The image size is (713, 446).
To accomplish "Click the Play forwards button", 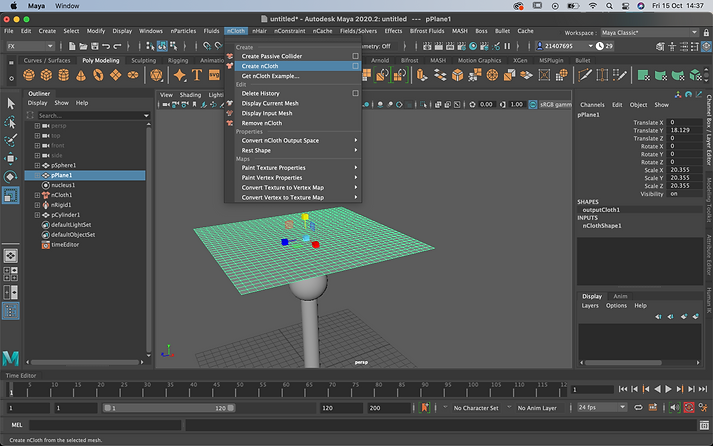I will (x=668, y=389).
